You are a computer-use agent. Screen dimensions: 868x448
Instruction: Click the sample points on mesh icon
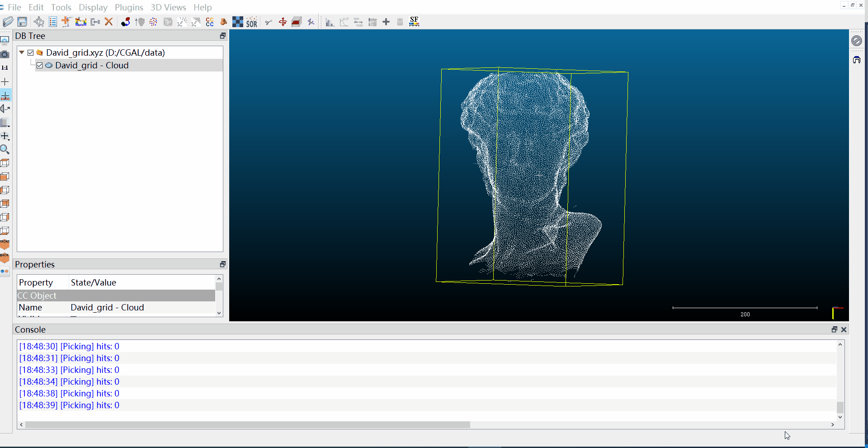[x=168, y=22]
